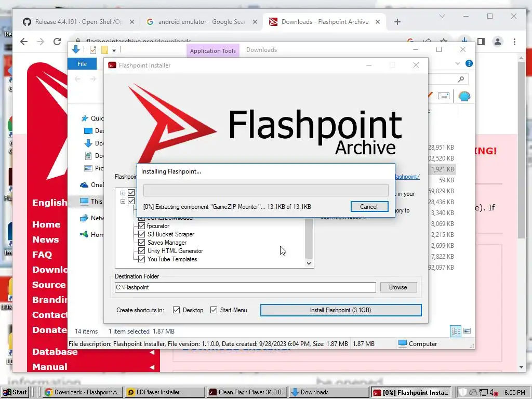532x399 pixels.
Task: Click the properties quick access icon
Action: [93, 50]
